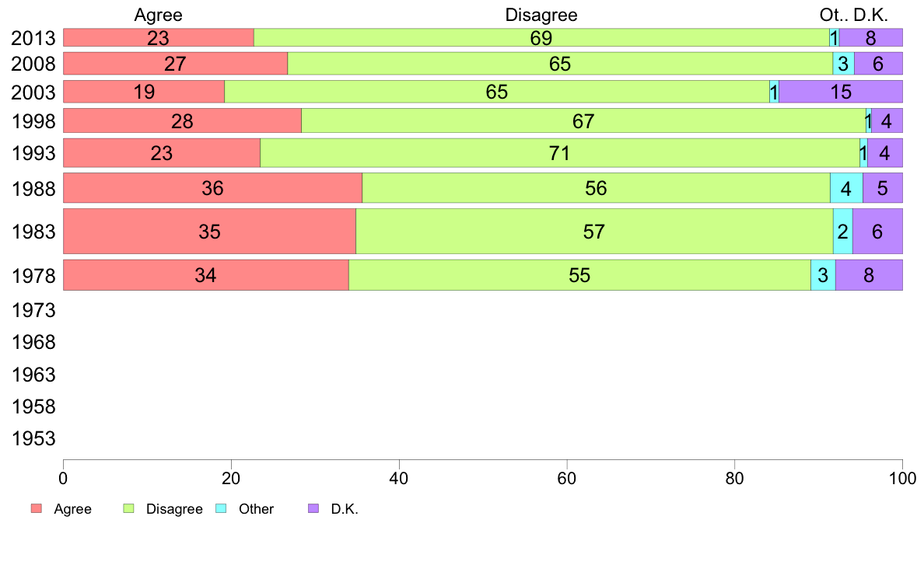Click the 100 tick on the x-axis
924x572 pixels.
902,473
